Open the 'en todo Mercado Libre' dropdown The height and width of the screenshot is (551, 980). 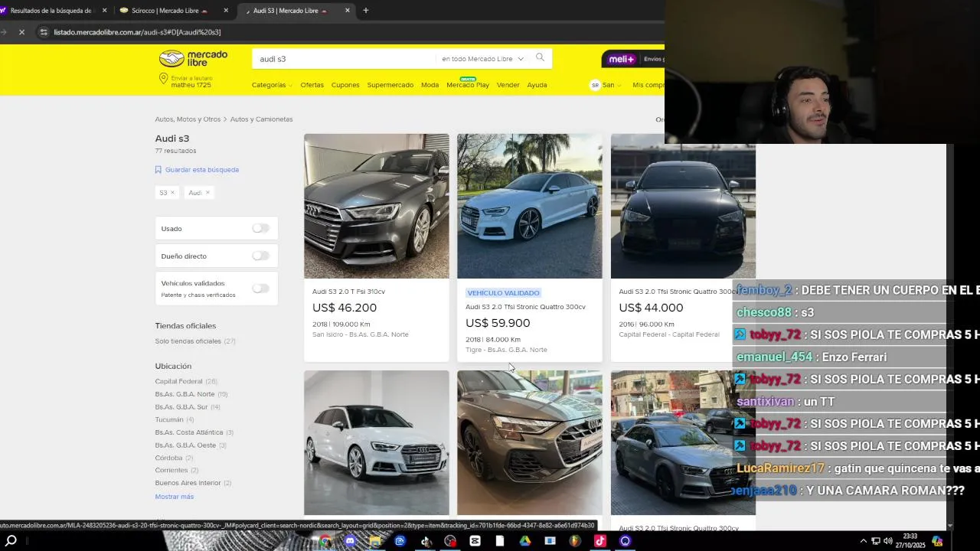pyautogui.click(x=482, y=59)
